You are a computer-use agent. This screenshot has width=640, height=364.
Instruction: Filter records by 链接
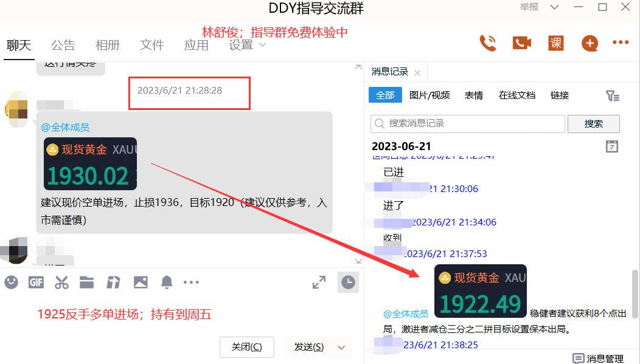pos(560,95)
